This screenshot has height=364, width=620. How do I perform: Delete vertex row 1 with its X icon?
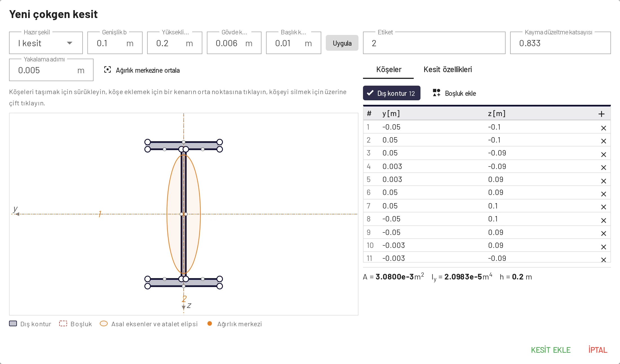(603, 128)
